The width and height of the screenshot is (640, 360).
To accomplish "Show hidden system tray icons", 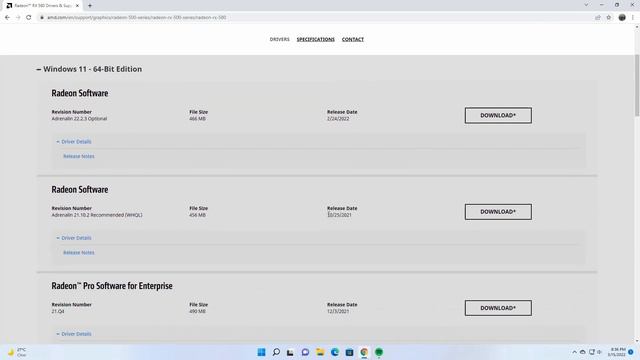I will [x=574, y=352].
